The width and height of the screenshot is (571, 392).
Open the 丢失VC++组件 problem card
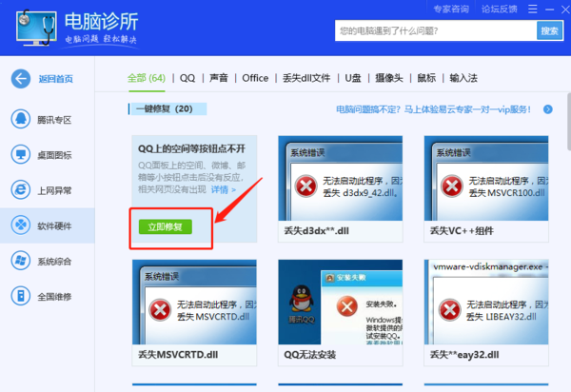pos(486,188)
